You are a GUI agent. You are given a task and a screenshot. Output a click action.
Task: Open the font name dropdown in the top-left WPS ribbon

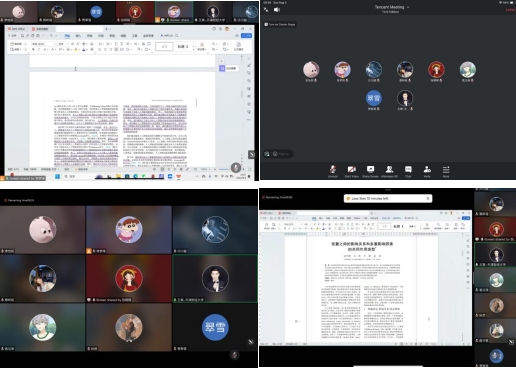point(43,44)
